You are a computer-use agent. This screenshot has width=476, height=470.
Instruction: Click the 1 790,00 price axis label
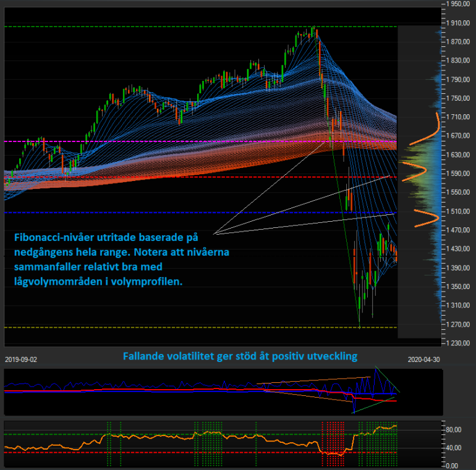(x=458, y=80)
